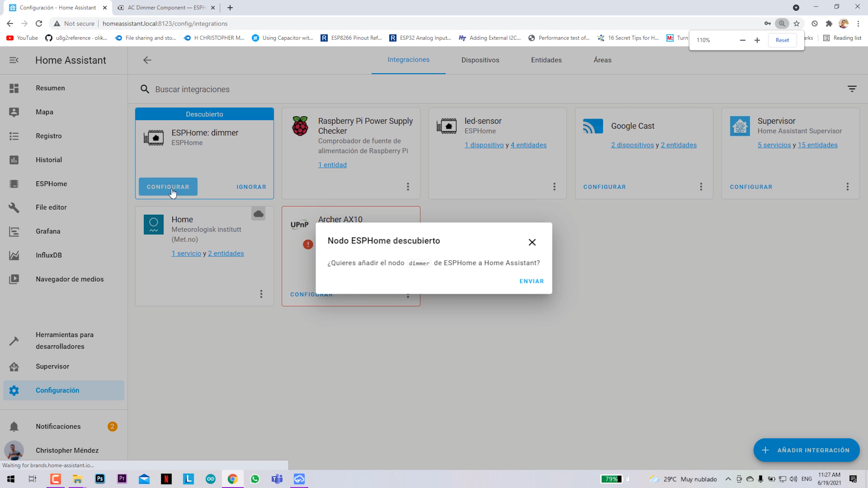Image resolution: width=868 pixels, height=488 pixels.
Task: Open the Supervisor card overflow menu
Action: pyautogui.click(x=848, y=187)
